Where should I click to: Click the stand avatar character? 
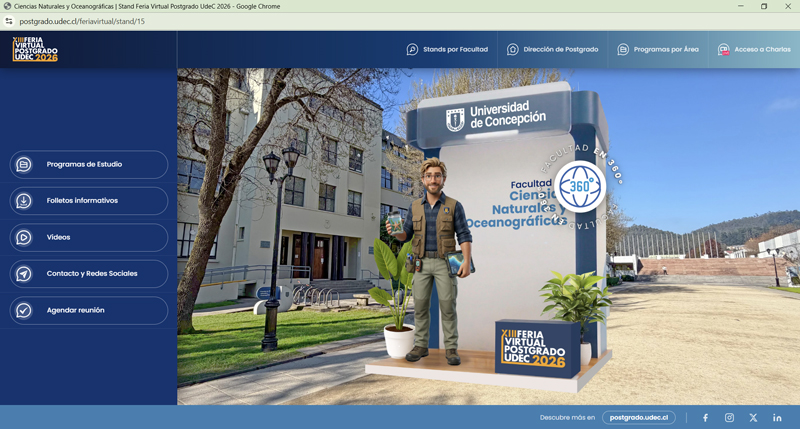[433, 261]
